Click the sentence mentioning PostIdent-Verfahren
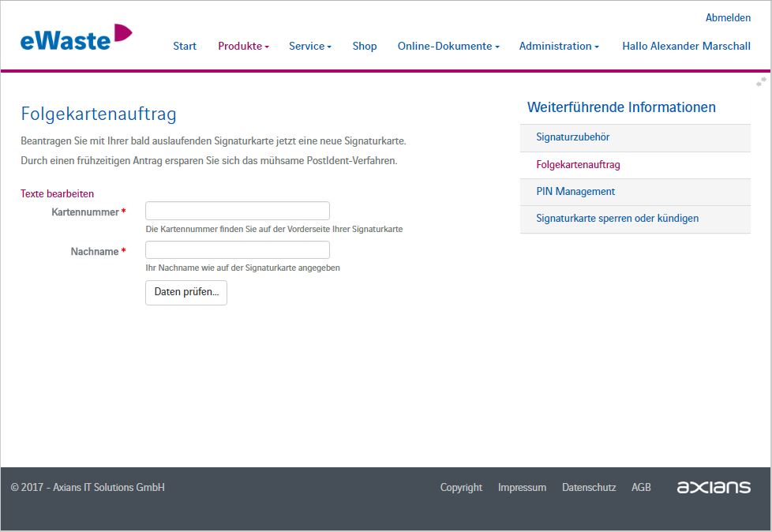Viewport: 772px width, 532px height. tap(208, 161)
